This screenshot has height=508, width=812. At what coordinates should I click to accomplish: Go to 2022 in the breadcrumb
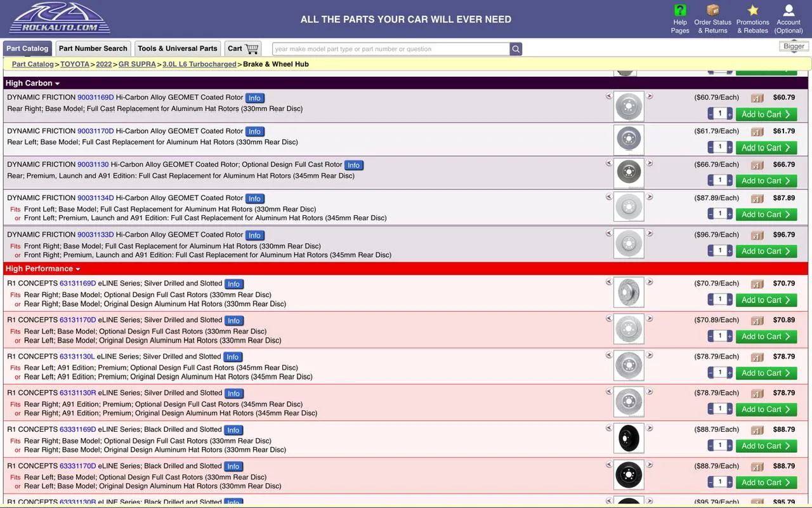click(104, 64)
